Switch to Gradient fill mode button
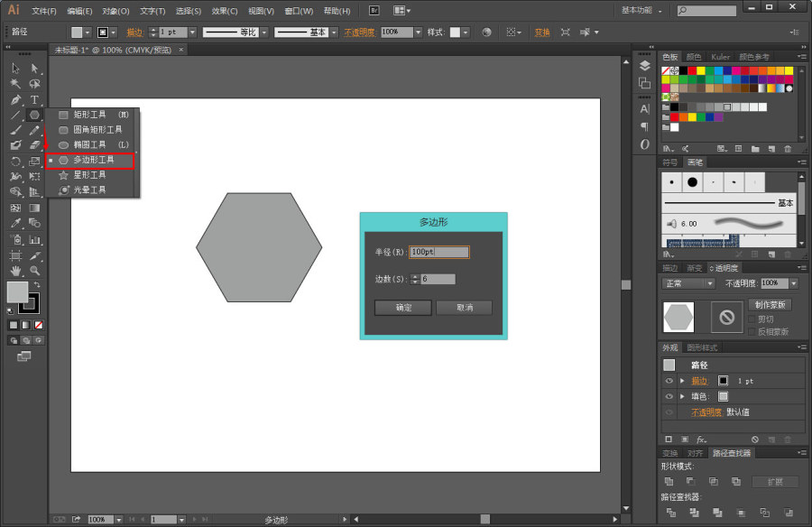 click(x=26, y=325)
